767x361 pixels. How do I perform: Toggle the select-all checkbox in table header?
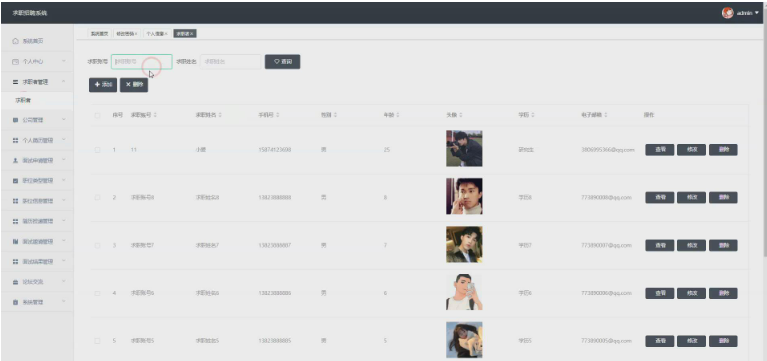coord(97,115)
